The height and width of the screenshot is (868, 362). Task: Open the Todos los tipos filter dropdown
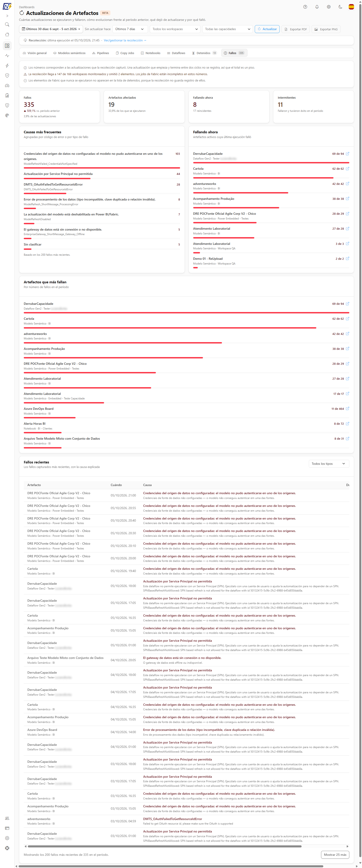[x=329, y=464]
